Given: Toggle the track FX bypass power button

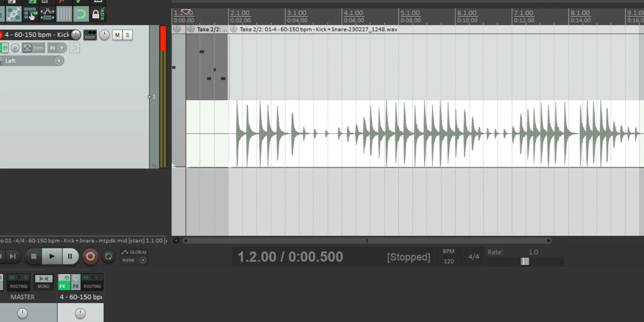Looking at the screenshot, I should (x=4, y=48).
